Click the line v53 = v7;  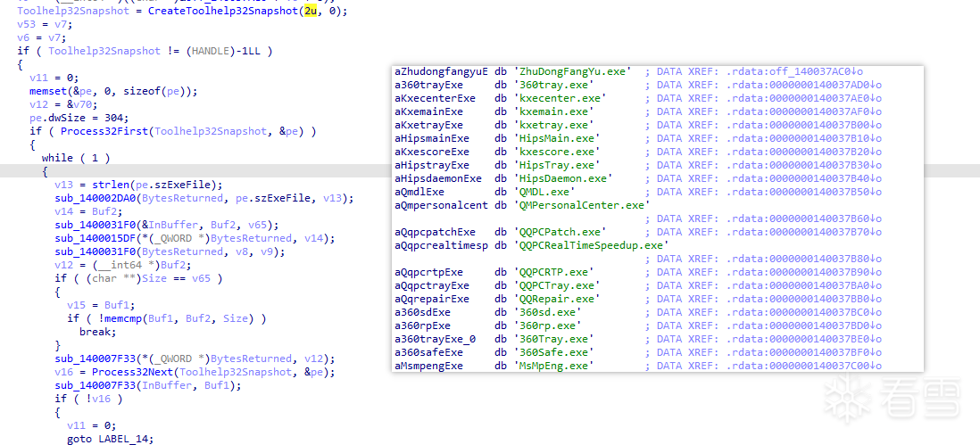click(x=45, y=24)
